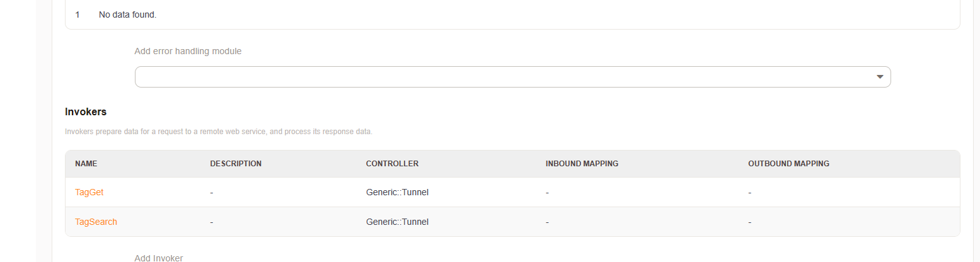
Task: Open the error handling module dropdown arrow
Action: tap(880, 77)
